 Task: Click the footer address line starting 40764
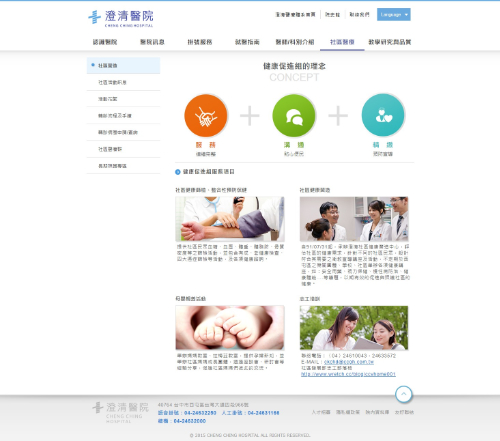pyautogui.click(x=203, y=405)
